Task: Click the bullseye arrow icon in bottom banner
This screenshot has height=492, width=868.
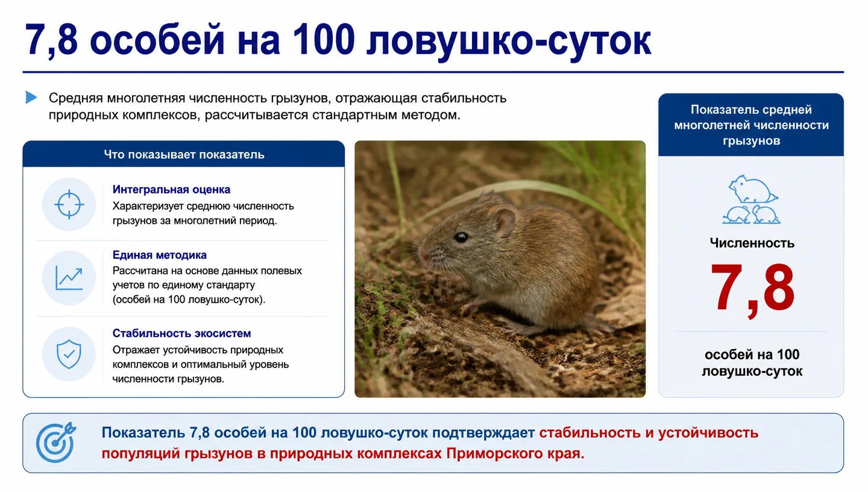Action: (56, 442)
